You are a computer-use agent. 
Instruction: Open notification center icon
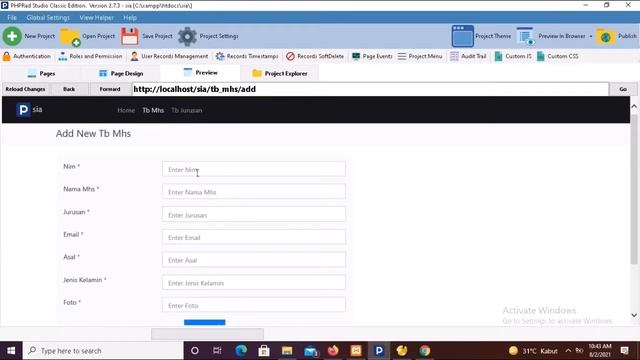(x=624, y=351)
